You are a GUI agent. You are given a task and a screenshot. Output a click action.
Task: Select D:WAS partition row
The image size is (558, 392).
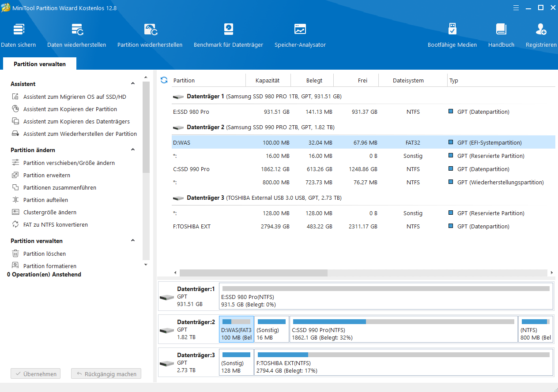(x=363, y=142)
